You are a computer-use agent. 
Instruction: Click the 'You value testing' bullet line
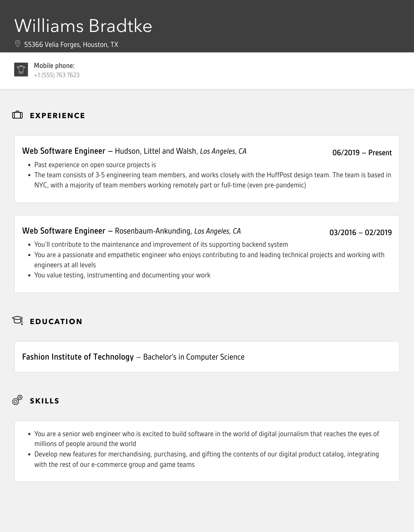click(122, 275)
